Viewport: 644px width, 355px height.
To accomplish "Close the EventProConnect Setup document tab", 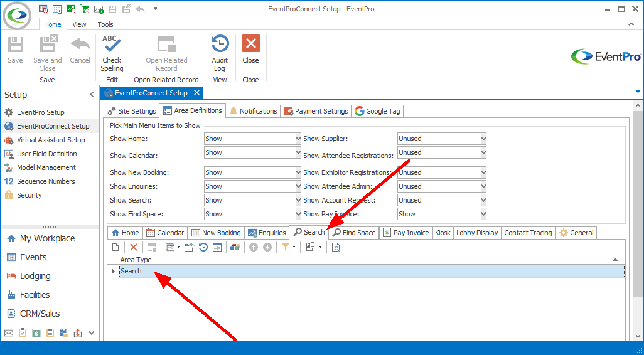I will coord(196,93).
